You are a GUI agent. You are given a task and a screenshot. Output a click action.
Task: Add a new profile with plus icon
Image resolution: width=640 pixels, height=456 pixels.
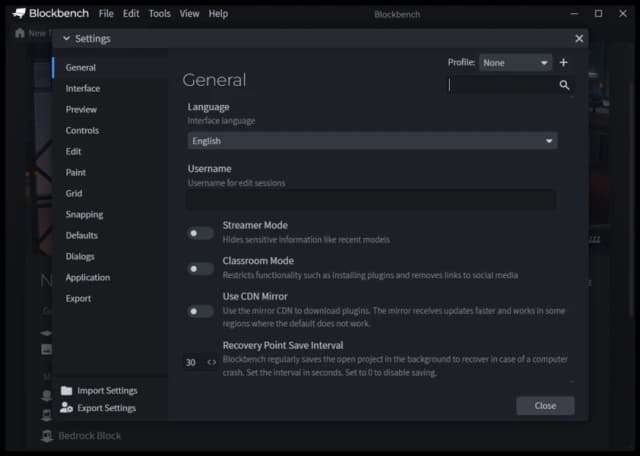click(x=564, y=62)
